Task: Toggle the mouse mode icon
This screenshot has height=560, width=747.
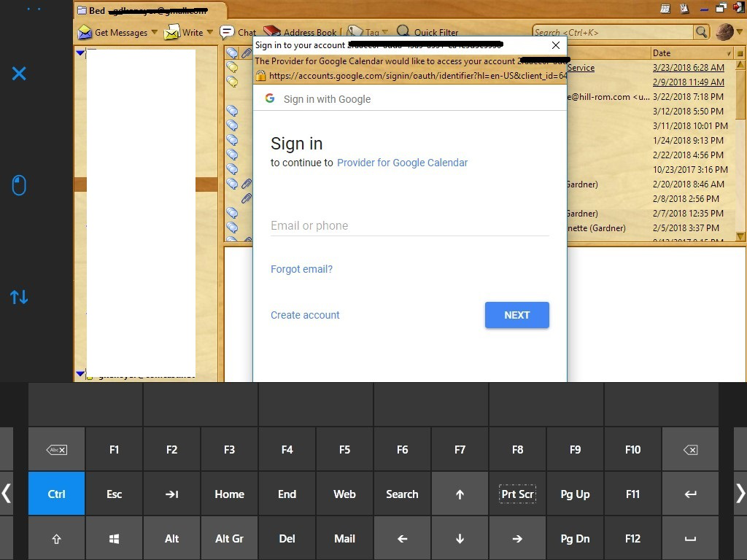Action: click(19, 185)
